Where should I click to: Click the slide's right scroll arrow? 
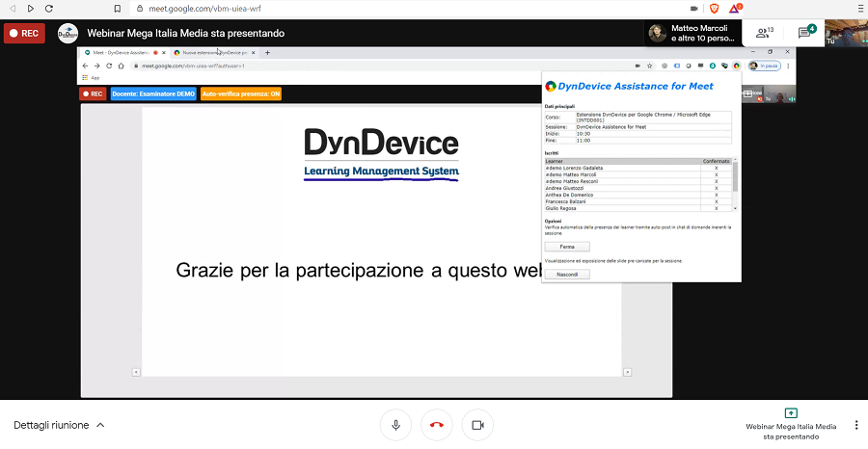click(628, 371)
